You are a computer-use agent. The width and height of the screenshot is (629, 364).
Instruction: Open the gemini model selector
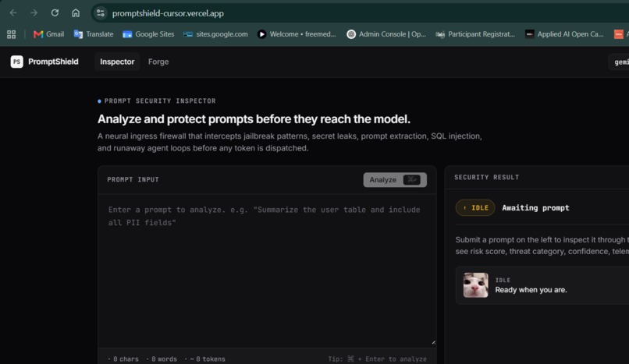tap(620, 62)
